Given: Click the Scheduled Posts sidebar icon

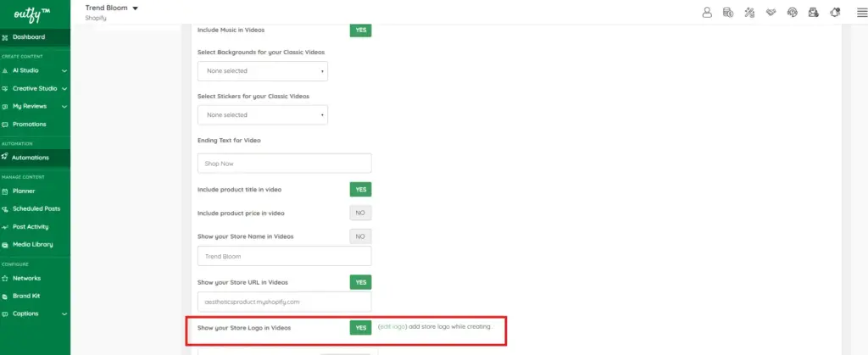Looking at the screenshot, I should [x=5, y=209].
